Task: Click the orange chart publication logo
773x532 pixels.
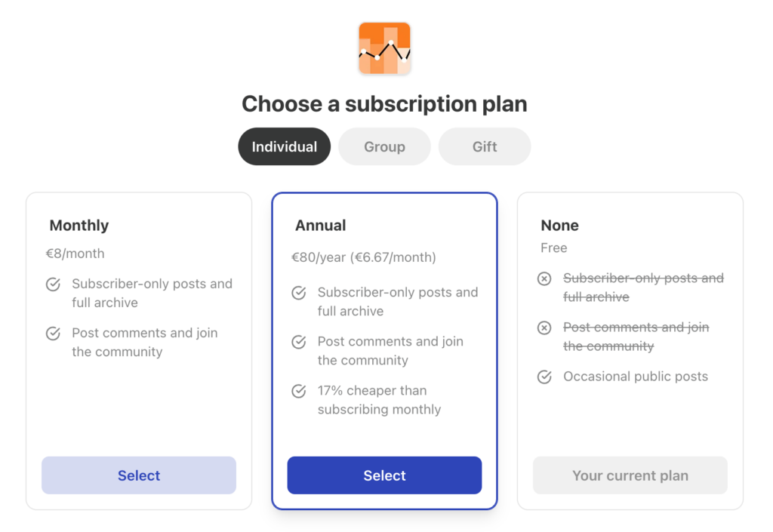Action: 384,48
